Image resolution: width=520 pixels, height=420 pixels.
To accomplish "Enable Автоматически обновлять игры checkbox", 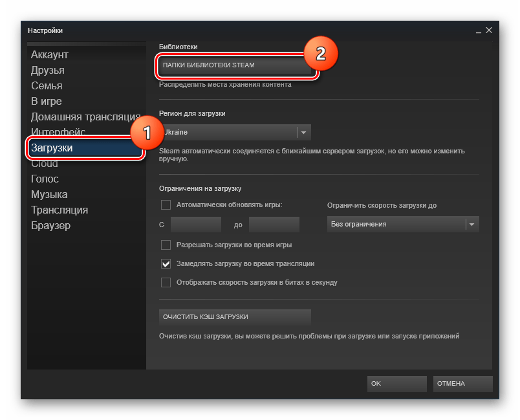I will [x=166, y=205].
